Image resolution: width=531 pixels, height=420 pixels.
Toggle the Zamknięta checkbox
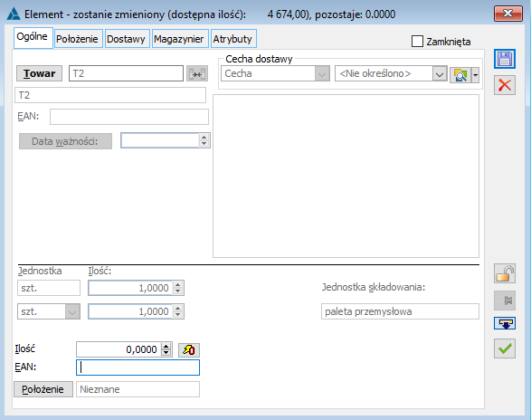click(417, 42)
